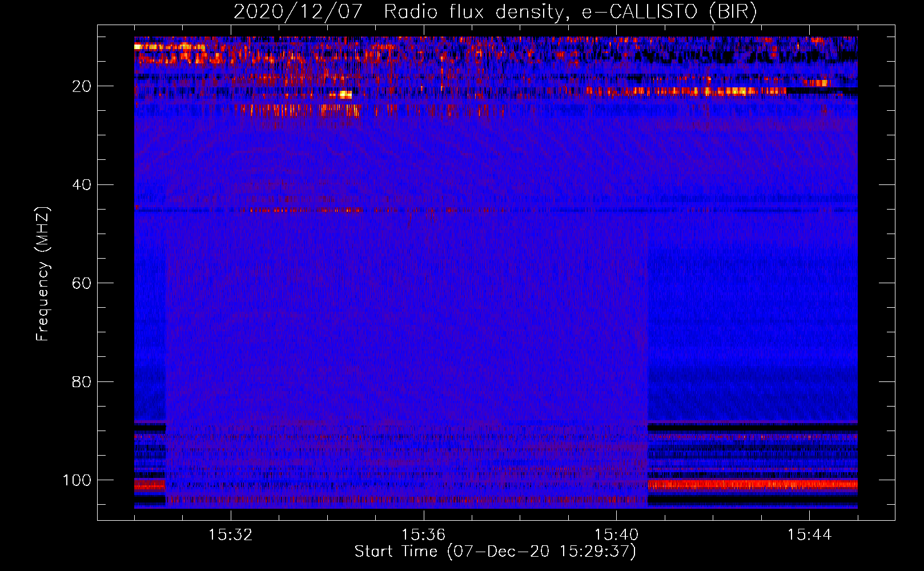Click the 100 MHz frequency tick label
The width and height of the screenshot is (924, 571).
[77, 480]
